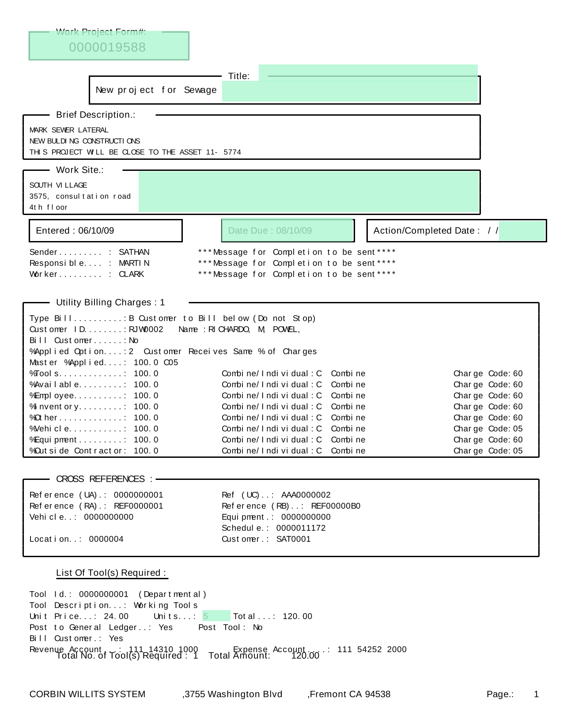
Task: Click the "%Applied Option" line
Action: point(173,351)
